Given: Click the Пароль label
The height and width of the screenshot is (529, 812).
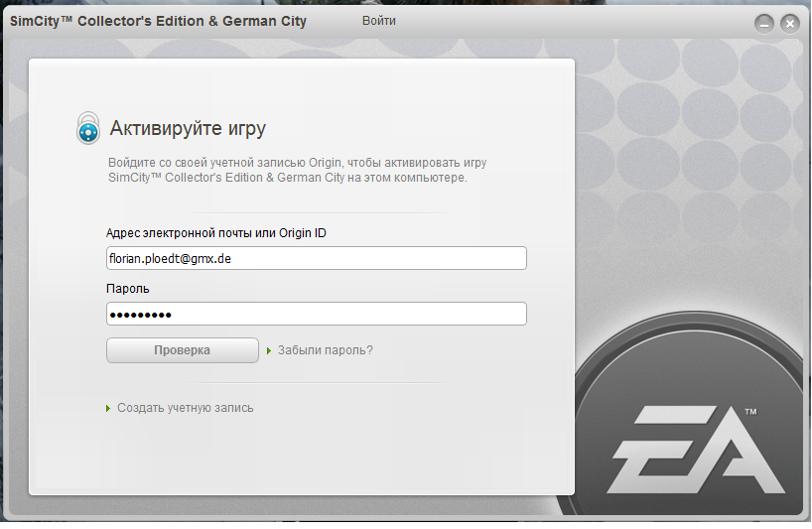Looking at the screenshot, I should click(x=127, y=289).
